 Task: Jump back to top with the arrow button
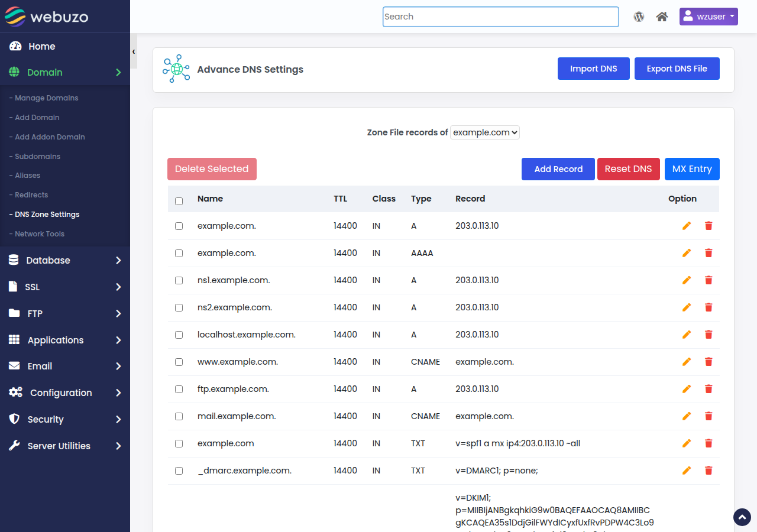point(742,517)
